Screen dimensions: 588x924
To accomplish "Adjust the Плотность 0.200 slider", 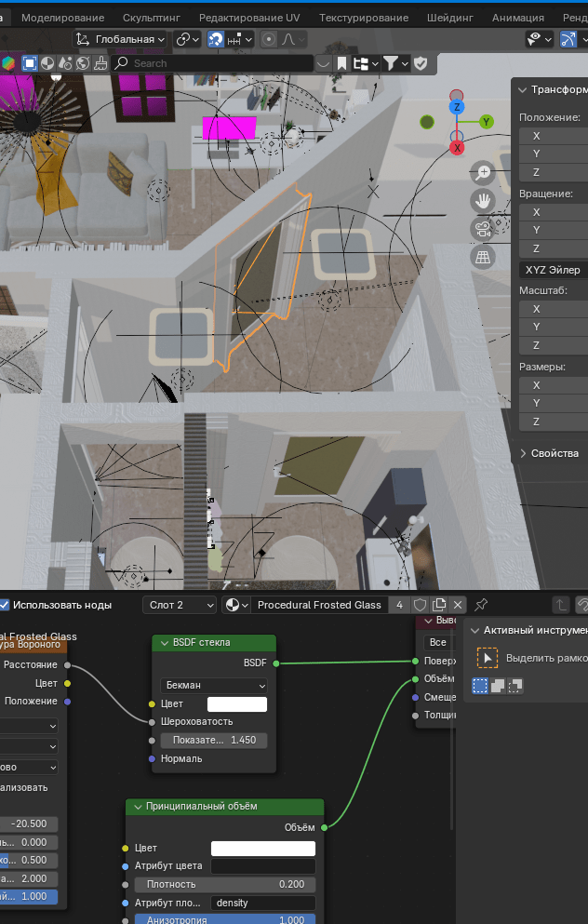I will point(224,885).
